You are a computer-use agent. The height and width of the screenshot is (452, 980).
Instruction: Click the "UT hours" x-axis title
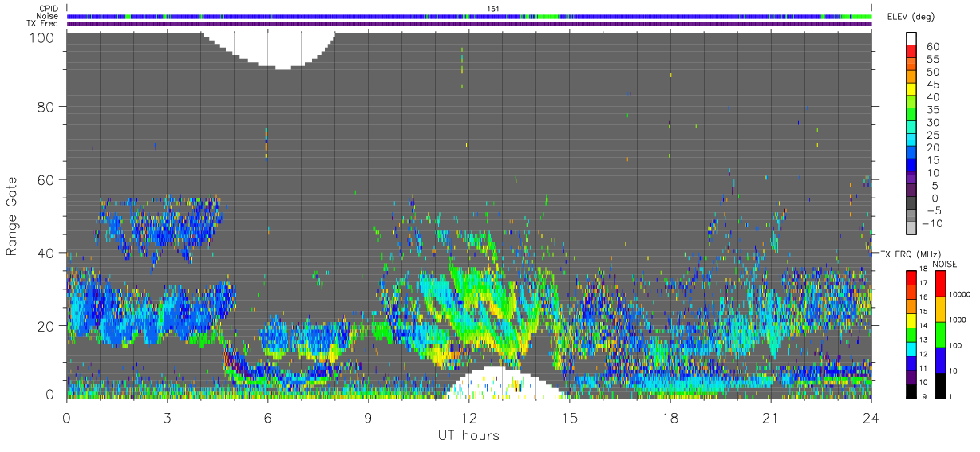[468, 435]
